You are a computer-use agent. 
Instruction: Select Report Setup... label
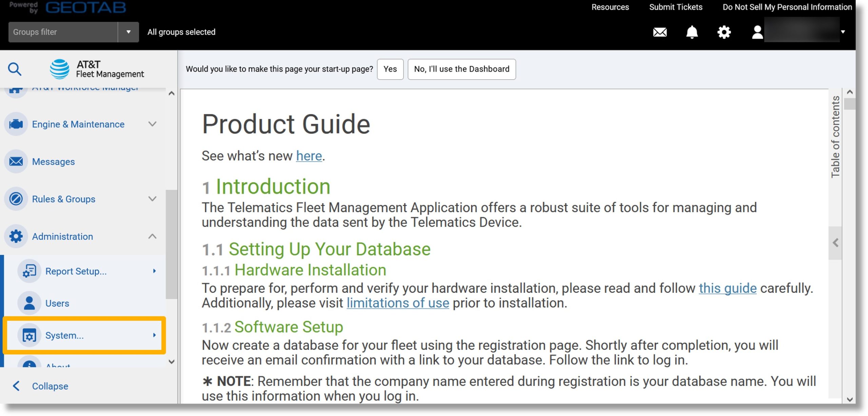pos(76,271)
